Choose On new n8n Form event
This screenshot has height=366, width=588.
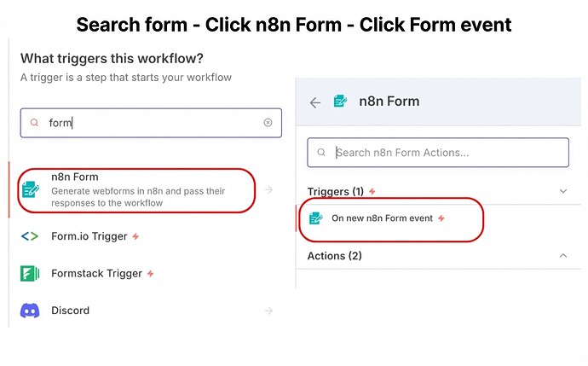[x=382, y=218]
